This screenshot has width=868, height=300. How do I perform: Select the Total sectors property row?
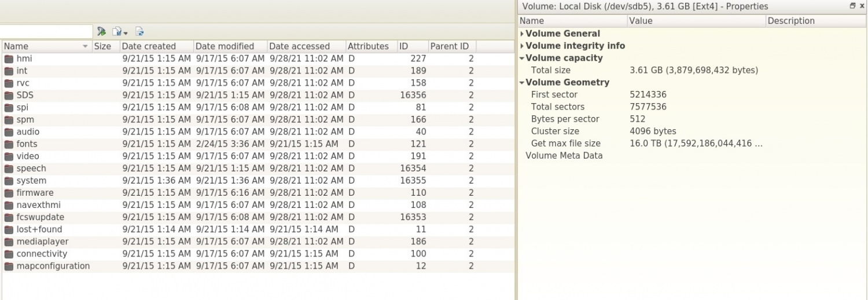(x=693, y=107)
